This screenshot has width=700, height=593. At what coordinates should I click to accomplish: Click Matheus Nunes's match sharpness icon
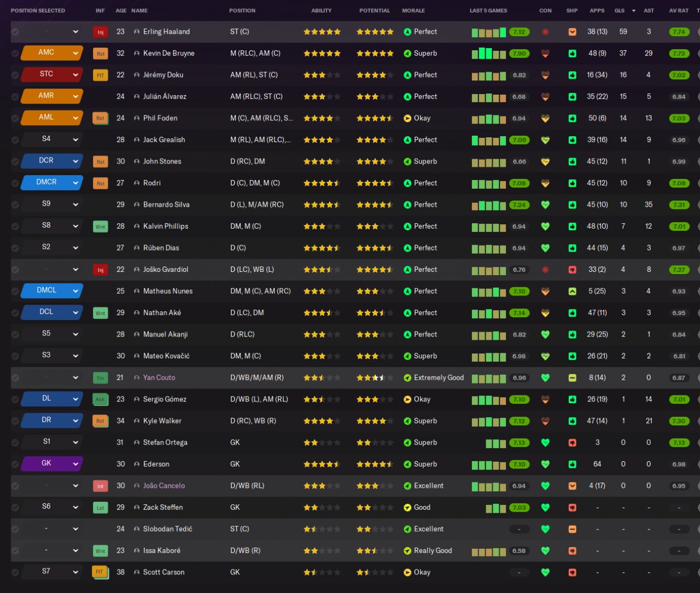coord(572,292)
